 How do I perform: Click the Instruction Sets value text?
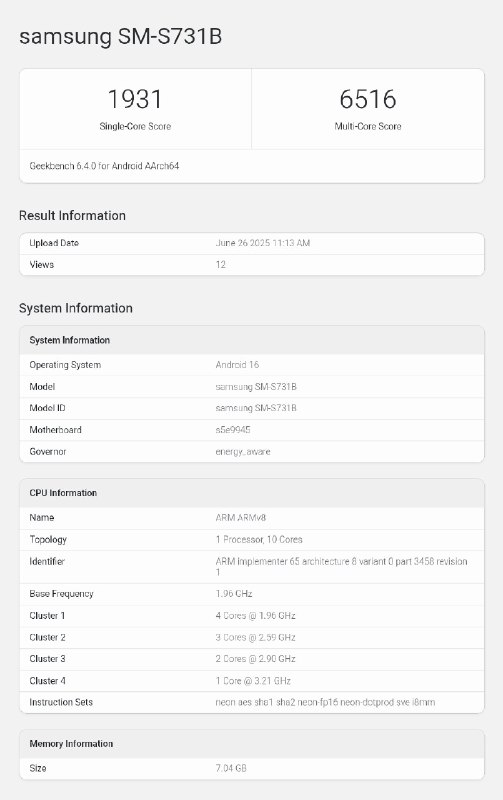tap(325, 702)
